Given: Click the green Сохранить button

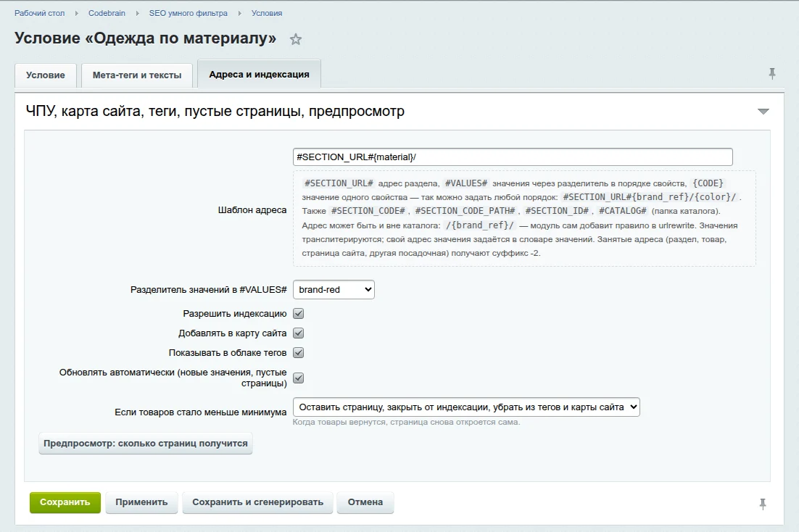Looking at the screenshot, I should tap(65, 502).
